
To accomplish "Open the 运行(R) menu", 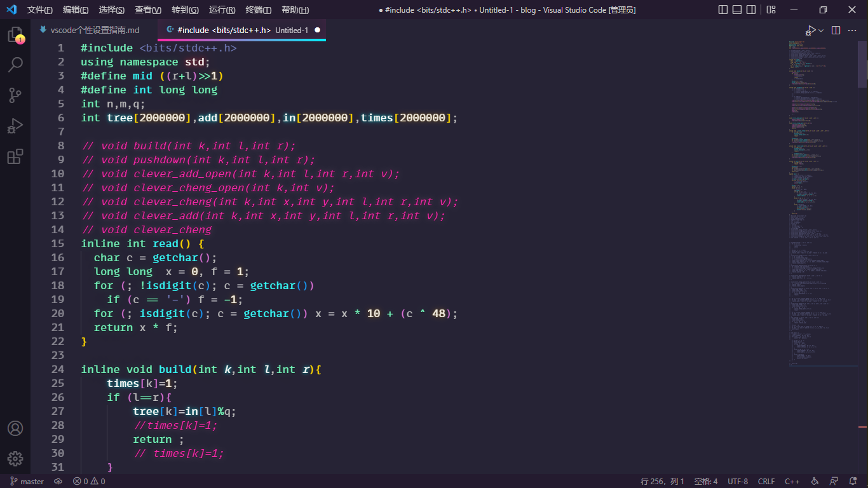I will click(x=222, y=10).
